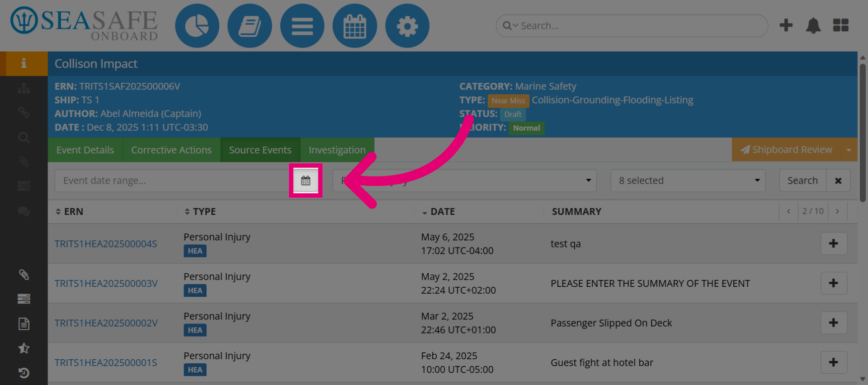The height and width of the screenshot is (385, 868).
Task: Focus the top Search field
Action: 632,26
